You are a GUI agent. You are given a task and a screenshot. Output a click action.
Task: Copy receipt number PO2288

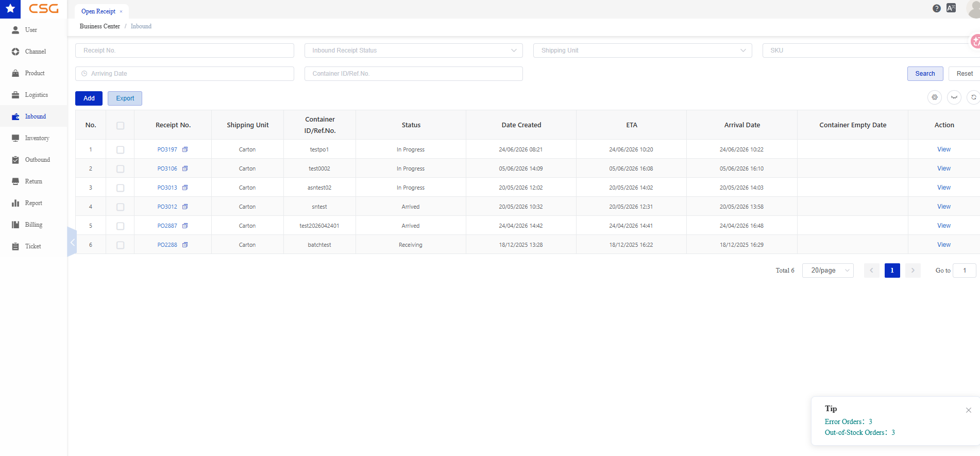pyautogui.click(x=185, y=245)
